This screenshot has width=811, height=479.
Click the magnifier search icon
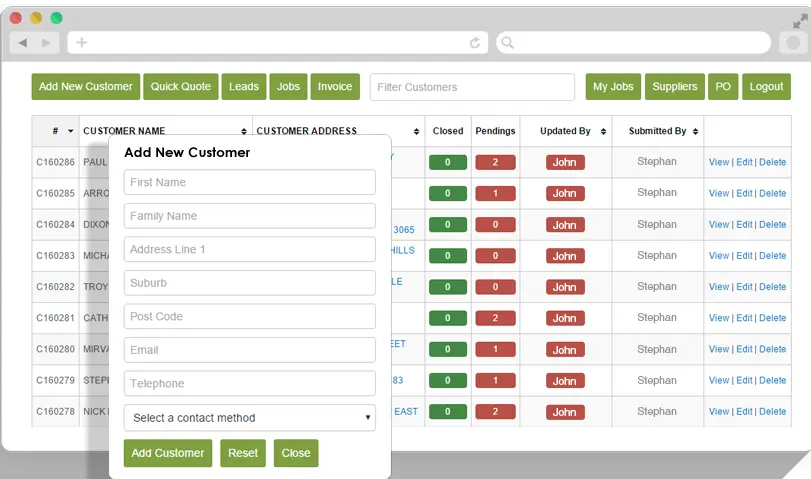tap(507, 43)
